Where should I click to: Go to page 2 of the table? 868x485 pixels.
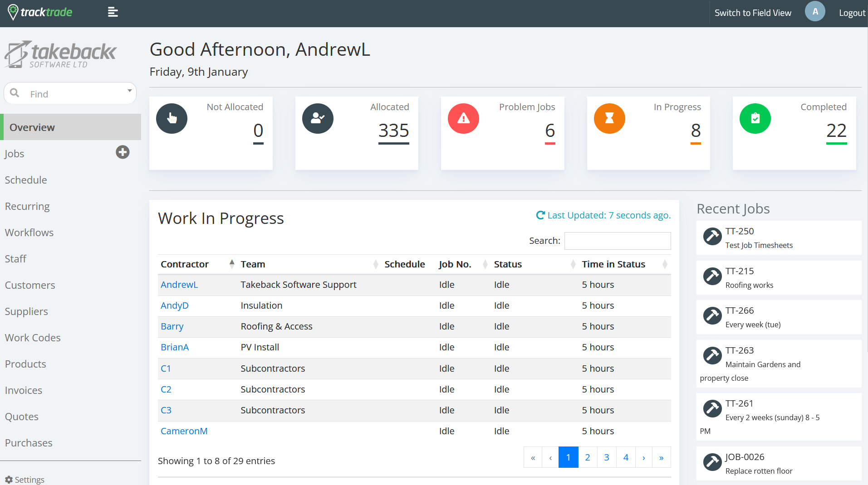click(588, 457)
